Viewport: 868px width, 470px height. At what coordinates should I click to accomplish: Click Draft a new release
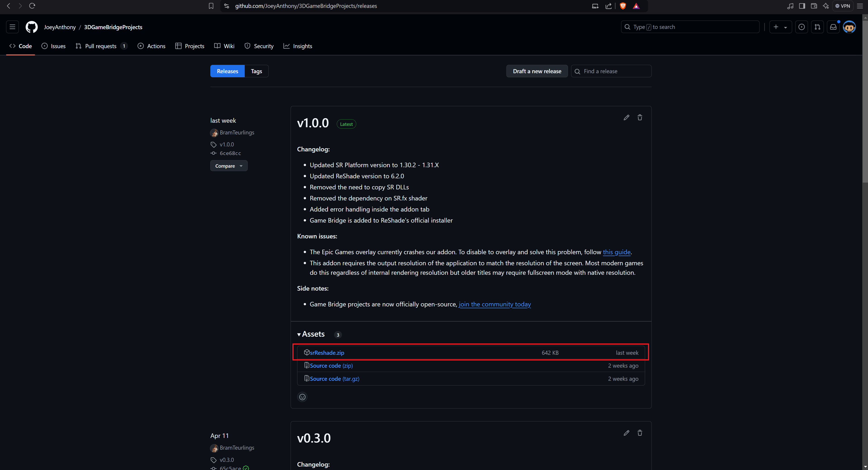[x=537, y=71]
